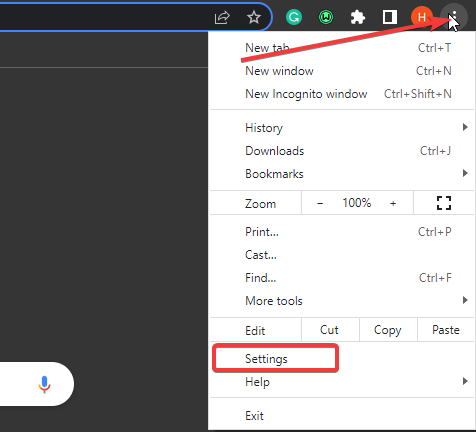Increase zoom with the plus button

(x=393, y=203)
